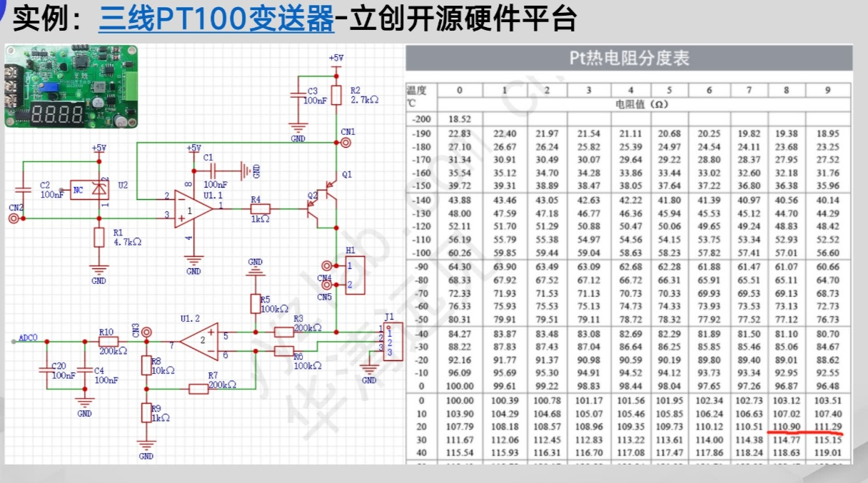
Task: Select the 115.54 cell in row 40
Action: [460, 453]
